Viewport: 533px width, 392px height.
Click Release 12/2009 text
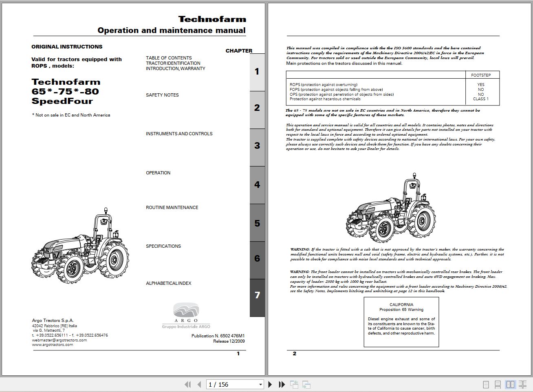coord(229,341)
